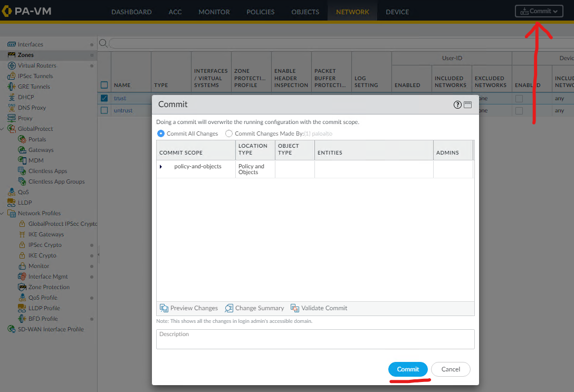574x392 pixels.
Task: Click the blue Commit button
Action: click(x=408, y=369)
